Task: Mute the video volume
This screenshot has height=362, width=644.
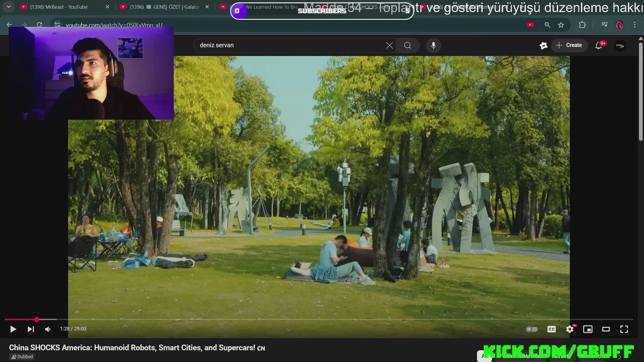Action: (48, 329)
